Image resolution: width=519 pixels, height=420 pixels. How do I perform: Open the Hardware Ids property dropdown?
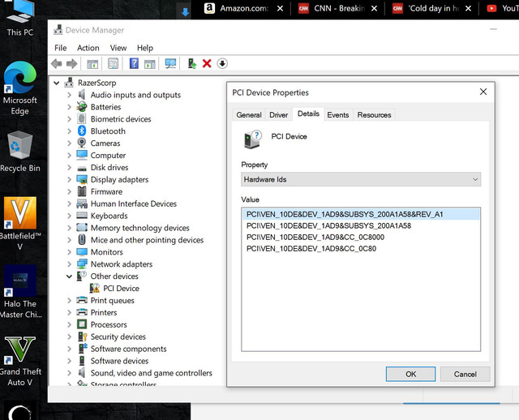(x=361, y=179)
